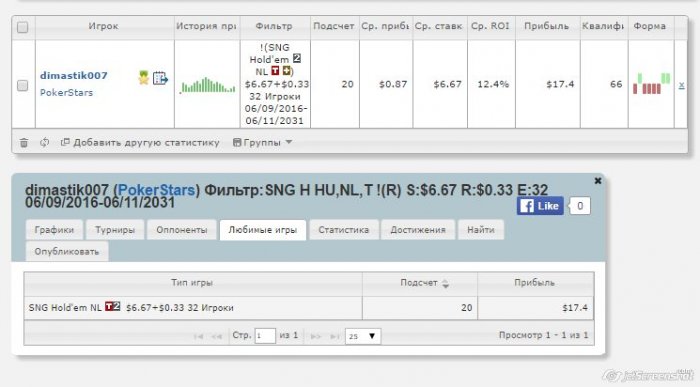This screenshot has height=387, width=700.
Task: Click the page number input field
Action: [265, 336]
